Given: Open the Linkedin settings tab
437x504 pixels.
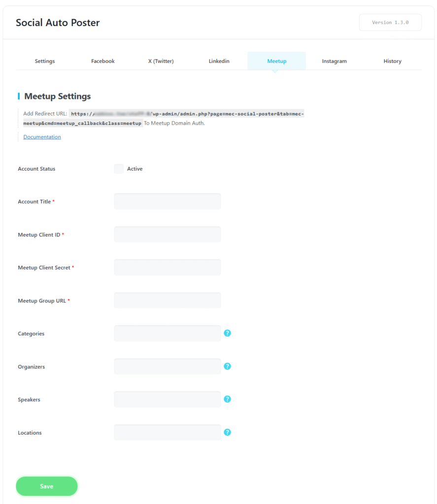Looking at the screenshot, I should click(x=219, y=61).
